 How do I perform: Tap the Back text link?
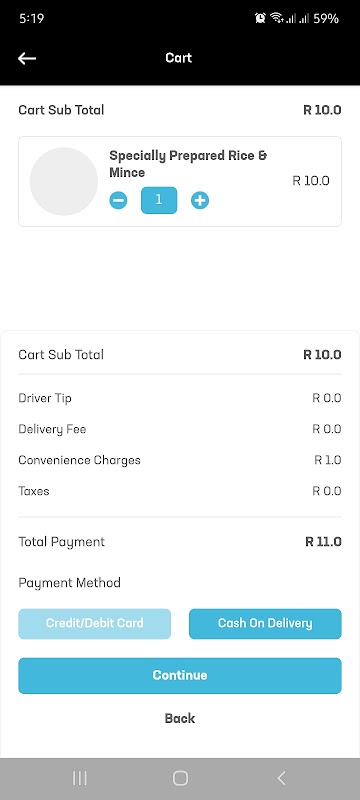click(x=180, y=718)
